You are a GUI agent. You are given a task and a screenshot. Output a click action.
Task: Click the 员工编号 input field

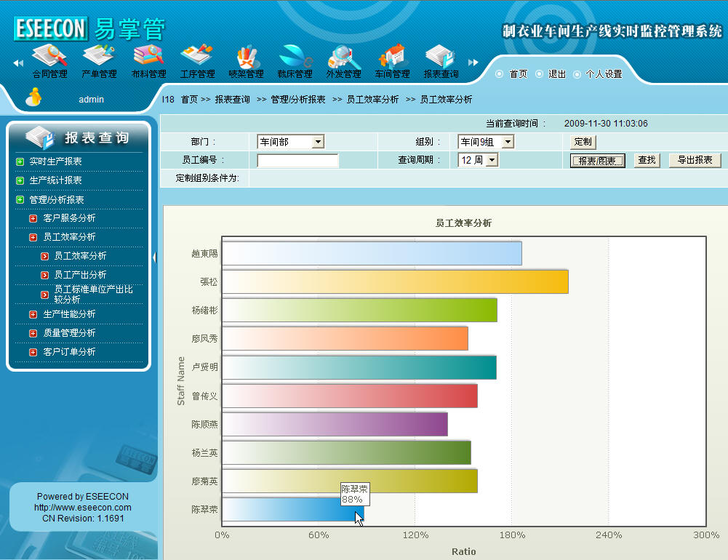297,161
